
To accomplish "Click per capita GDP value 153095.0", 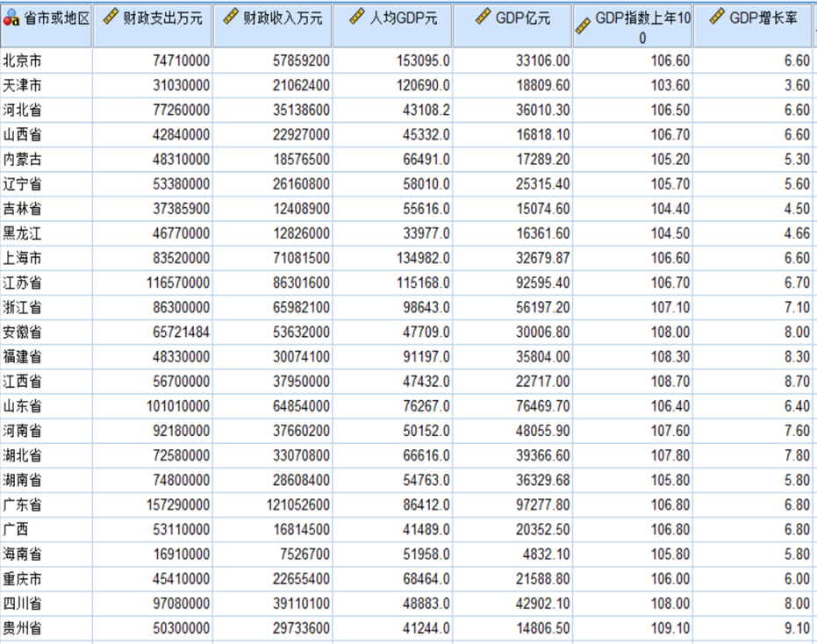I will click(x=423, y=61).
